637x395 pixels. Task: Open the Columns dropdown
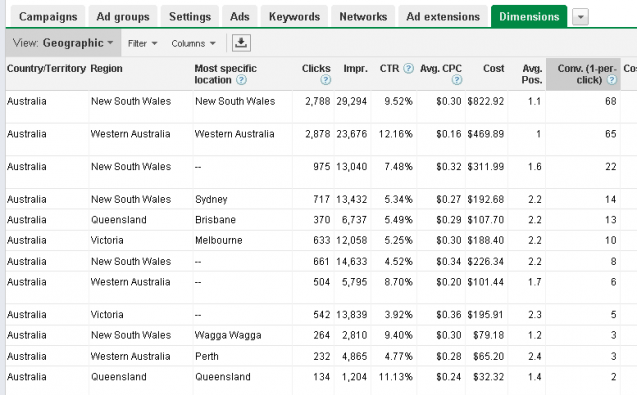point(193,43)
